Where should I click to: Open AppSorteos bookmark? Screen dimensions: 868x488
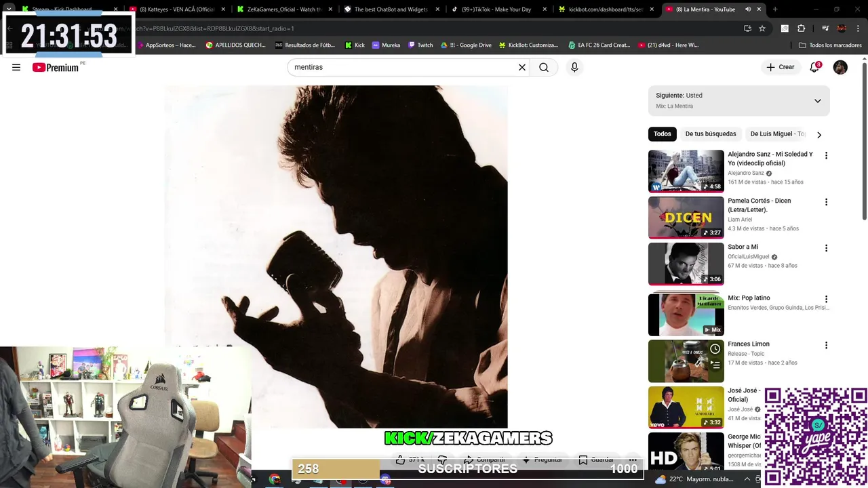[x=166, y=45]
